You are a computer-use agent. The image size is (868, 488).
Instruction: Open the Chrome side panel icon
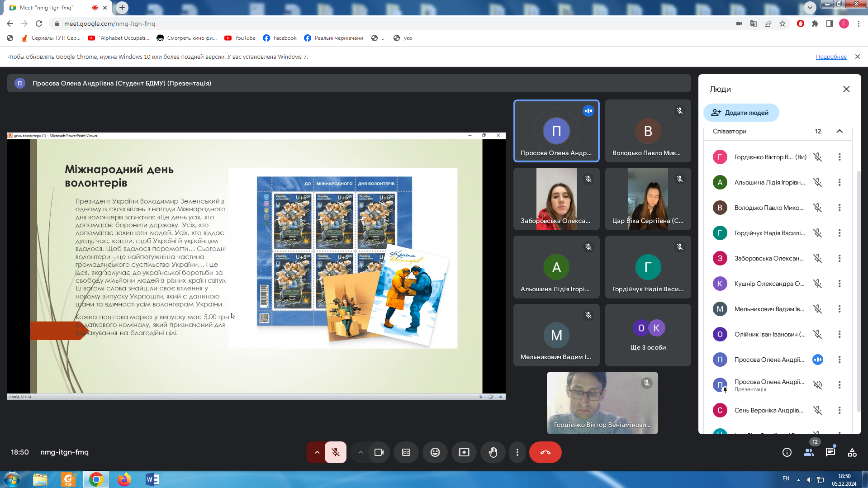point(830,24)
